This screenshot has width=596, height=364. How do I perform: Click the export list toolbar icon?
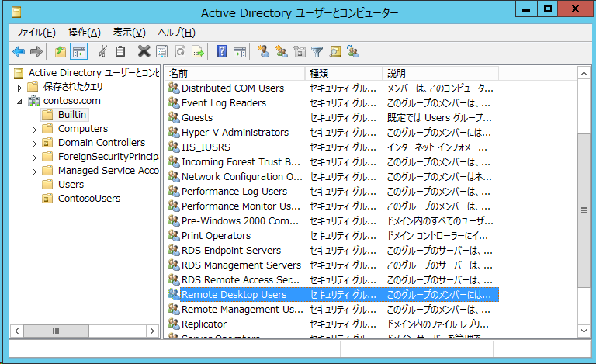pos(198,52)
